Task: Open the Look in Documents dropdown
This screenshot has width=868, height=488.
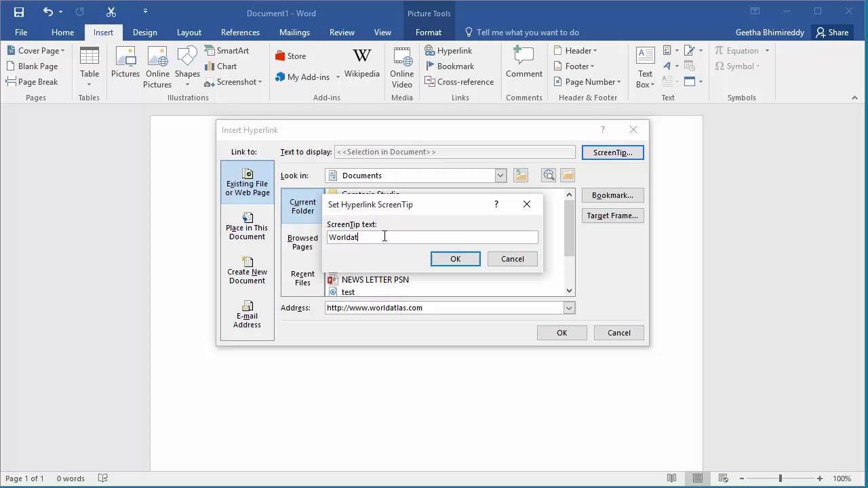Action: click(500, 176)
